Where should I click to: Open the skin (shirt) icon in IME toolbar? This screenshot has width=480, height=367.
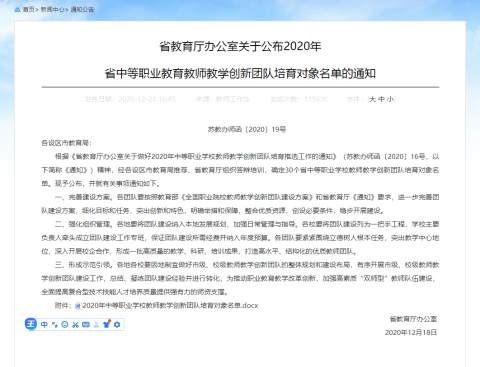pyautogui.click(x=107, y=324)
